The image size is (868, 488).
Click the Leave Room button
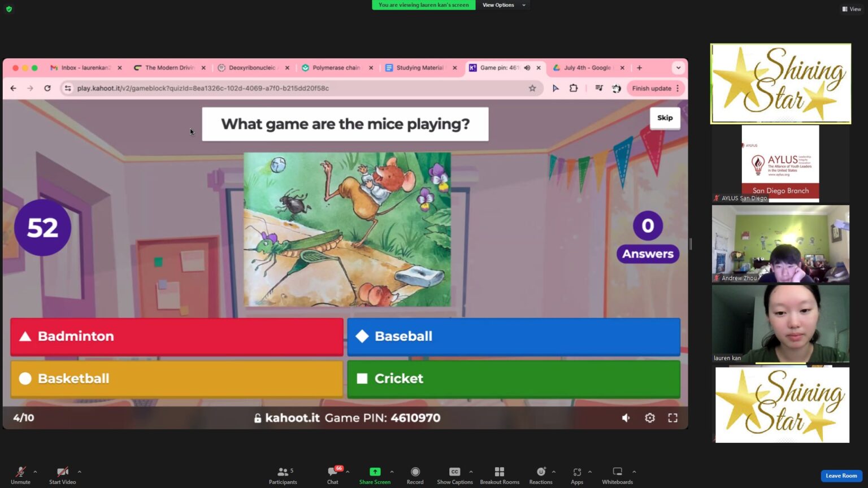click(841, 476)
